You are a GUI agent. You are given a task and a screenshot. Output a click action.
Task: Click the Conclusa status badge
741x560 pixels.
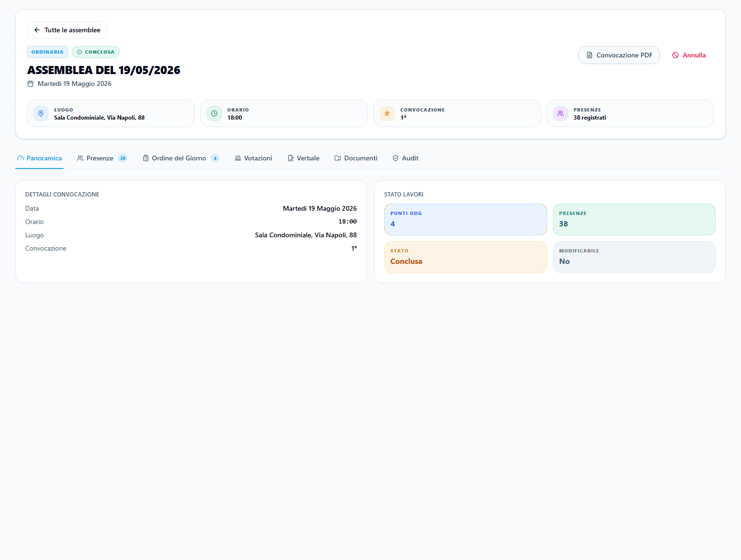coord(95,52)
